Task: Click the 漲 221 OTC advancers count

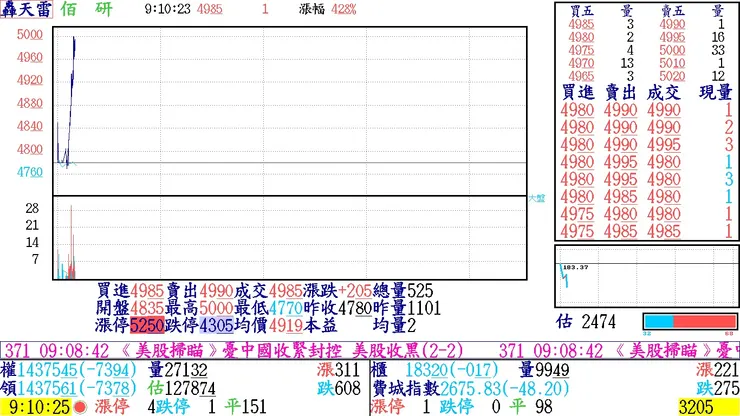Action: (717, 370)
